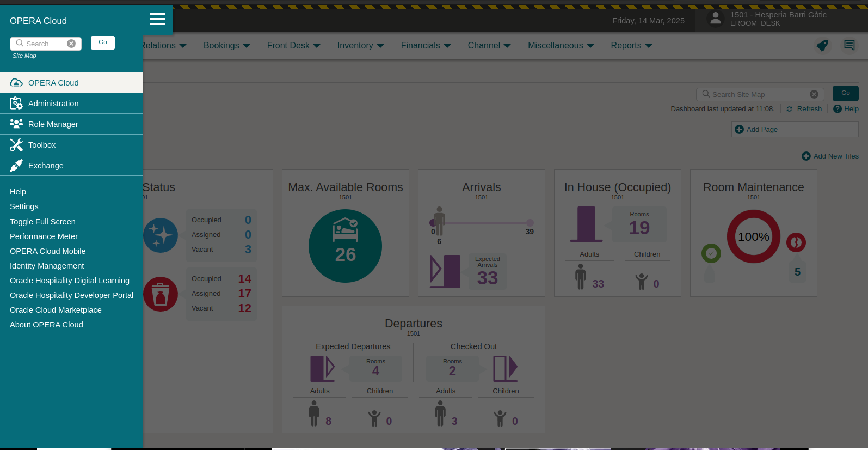Expand the Front Desk dropdown menu
This screenshot has width=868, height=450.
(294, 46)
